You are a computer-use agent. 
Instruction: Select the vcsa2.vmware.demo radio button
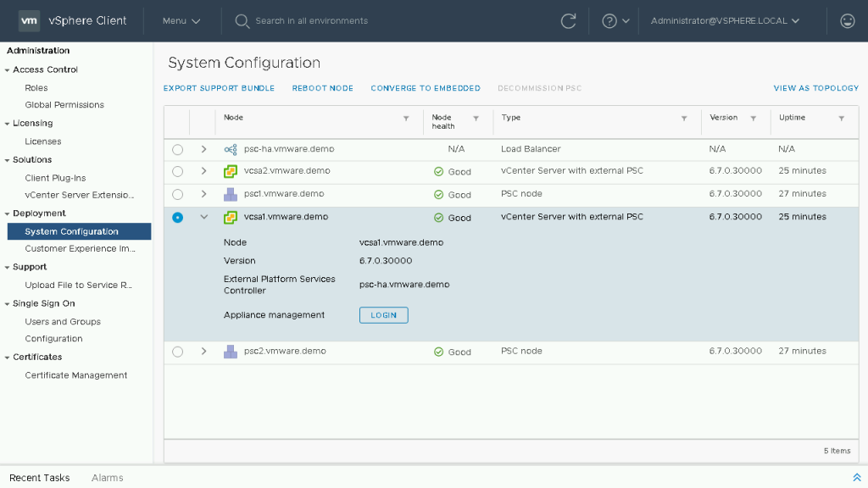point(177,171)
